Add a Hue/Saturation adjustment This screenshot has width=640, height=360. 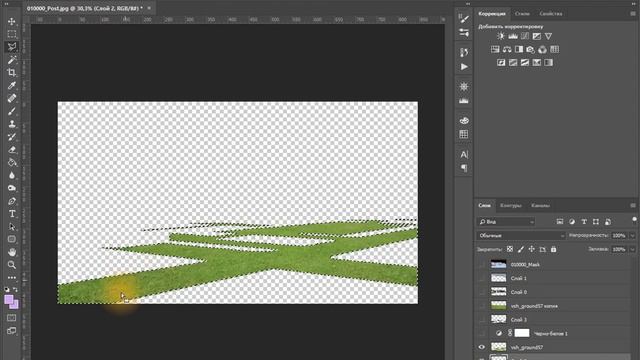495,49
